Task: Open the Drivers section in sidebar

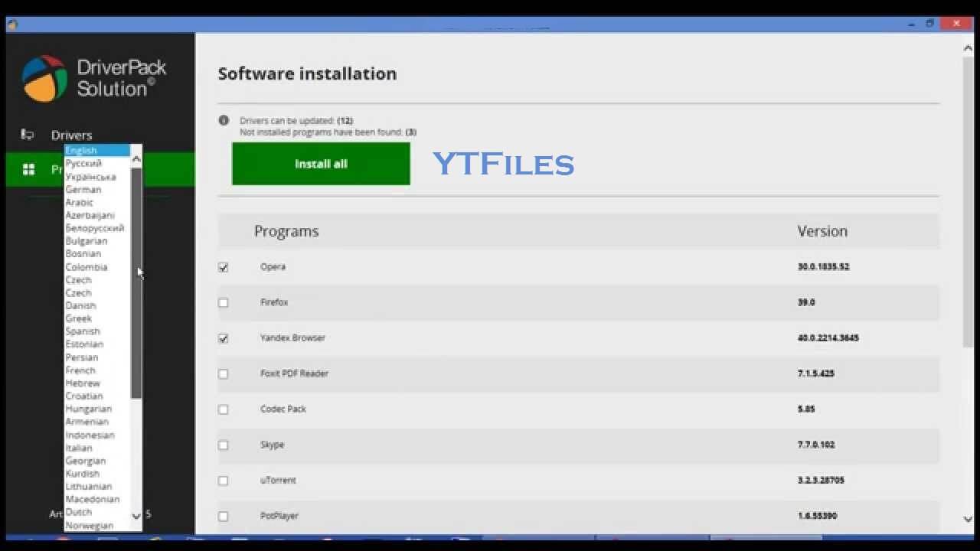Action: [x=71, y=135]
